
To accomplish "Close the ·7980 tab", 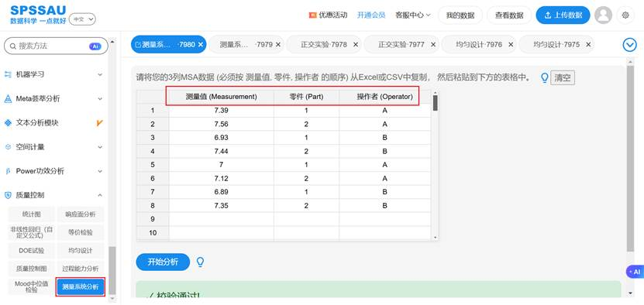I will 201,45.
